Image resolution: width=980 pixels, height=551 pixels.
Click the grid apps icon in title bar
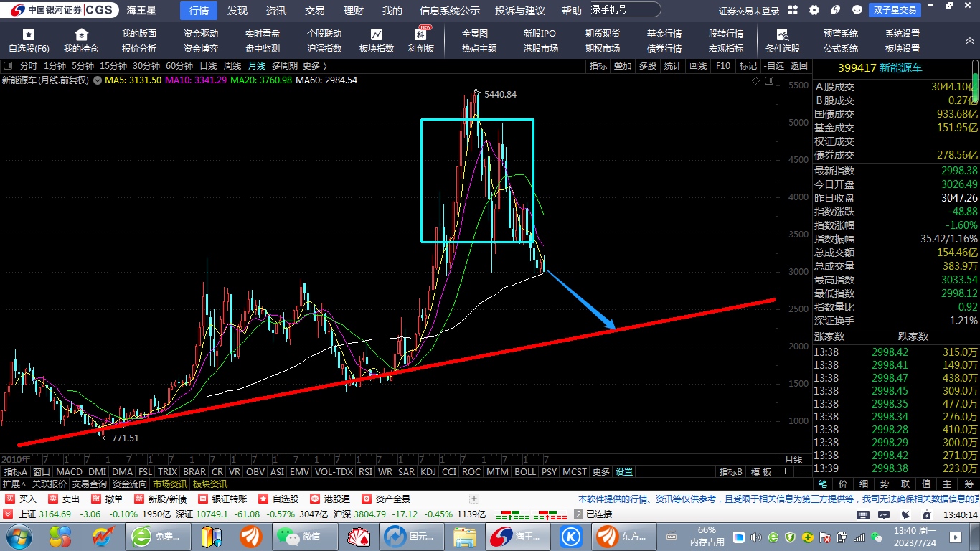pyautogui.click(x=793, y=11)
